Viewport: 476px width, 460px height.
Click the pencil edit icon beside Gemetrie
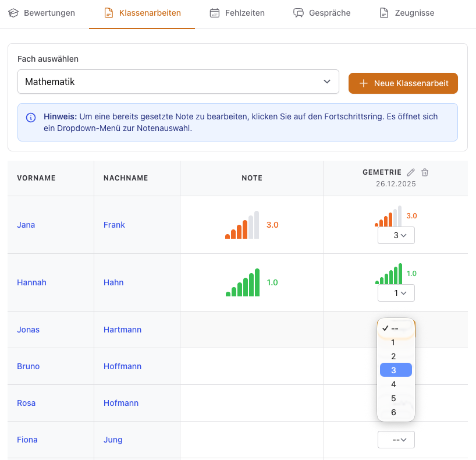411,172
